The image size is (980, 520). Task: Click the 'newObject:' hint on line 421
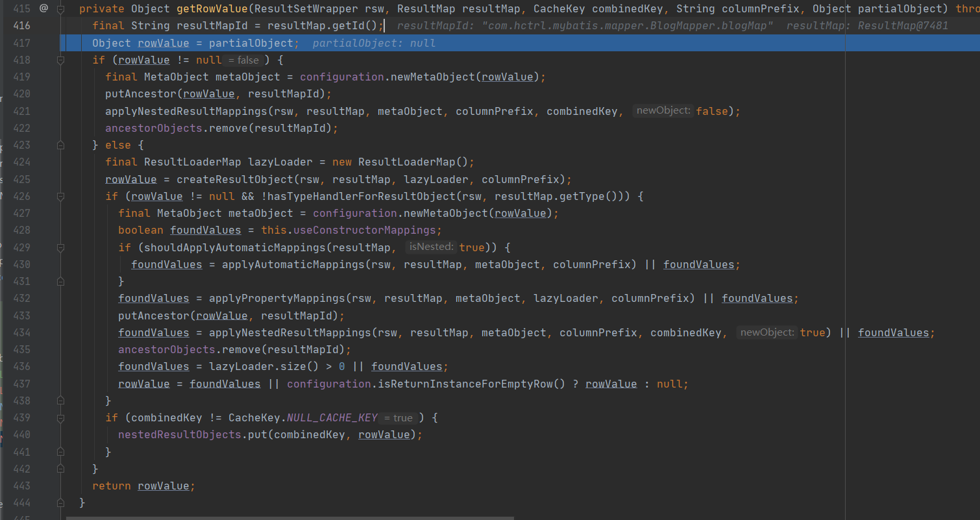coord(663,111)
